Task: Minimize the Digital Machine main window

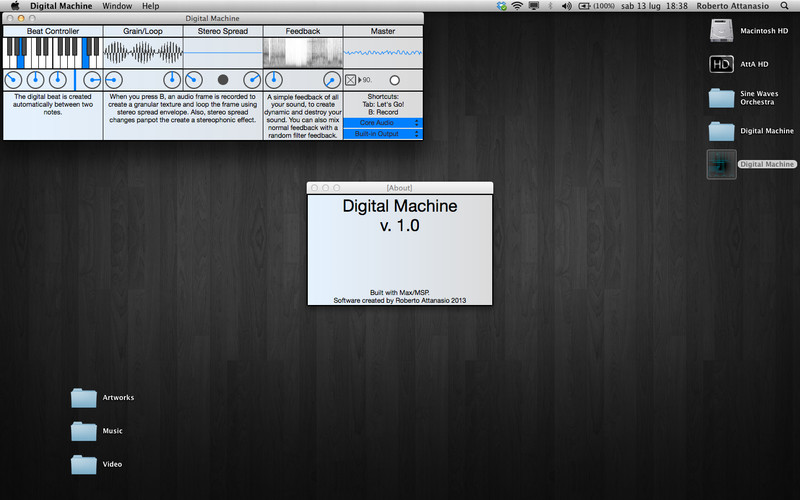Action: [x=21, y=18]
